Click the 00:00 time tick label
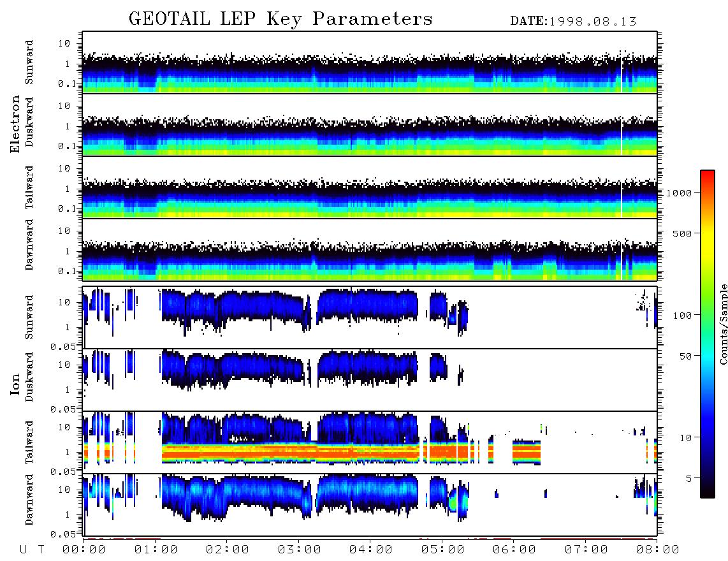 (84, 550)
